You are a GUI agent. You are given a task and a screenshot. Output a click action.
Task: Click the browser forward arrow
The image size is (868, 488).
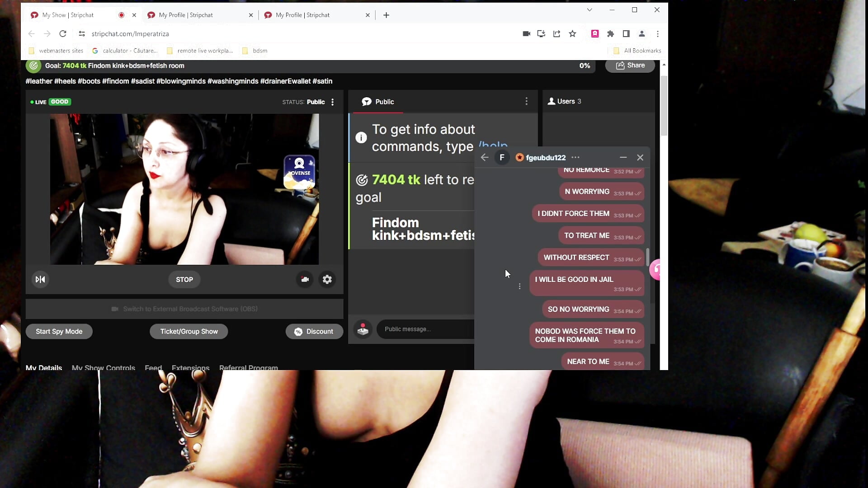coord(47,34)
